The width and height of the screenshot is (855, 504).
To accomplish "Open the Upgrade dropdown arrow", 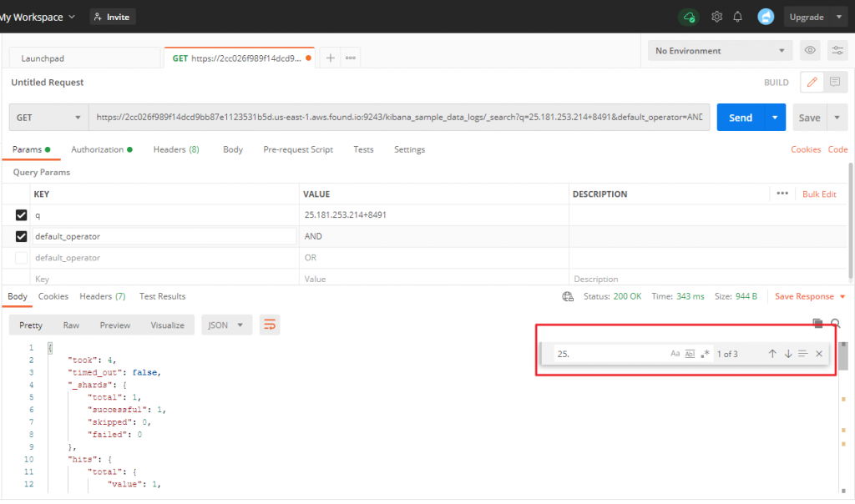I will [x=838, y=17].
